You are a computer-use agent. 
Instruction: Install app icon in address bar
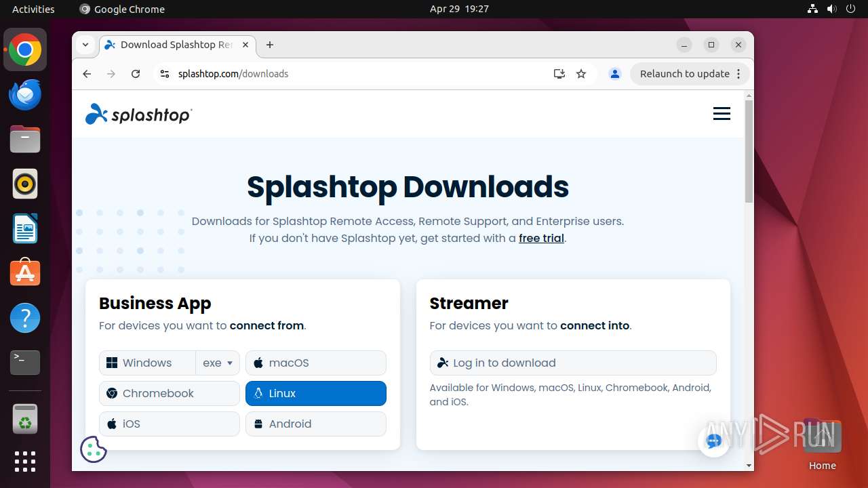click(559, 74)
